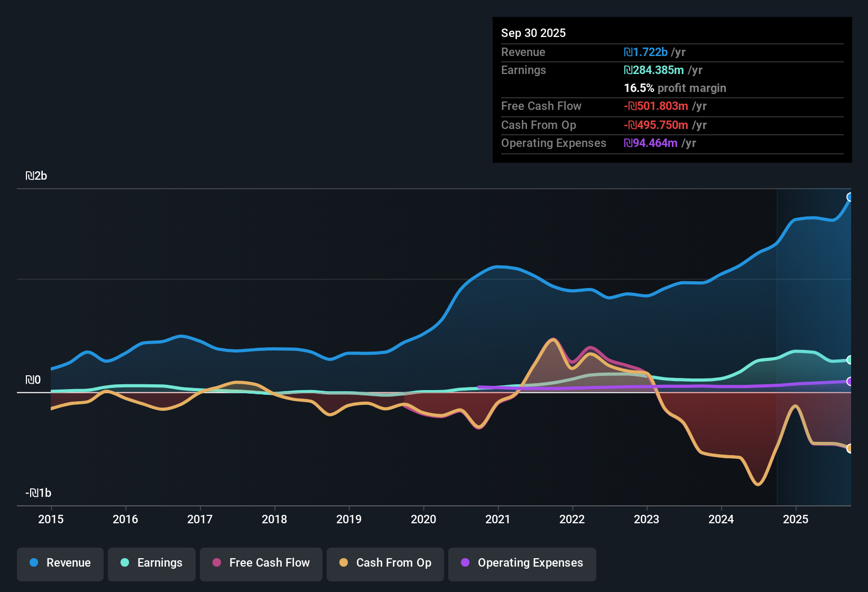Viewport: 868px width, 592px height.
Task: Select the white Cash From Op endpoint marker
Action: click(x=850, y=449)
